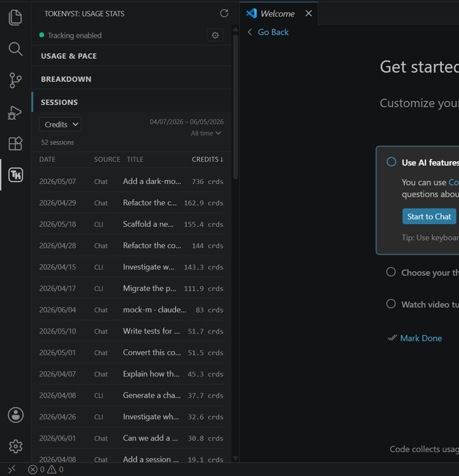Open the 'mock-m · claude...' session

pyautogui.click(x=131, y=310)
